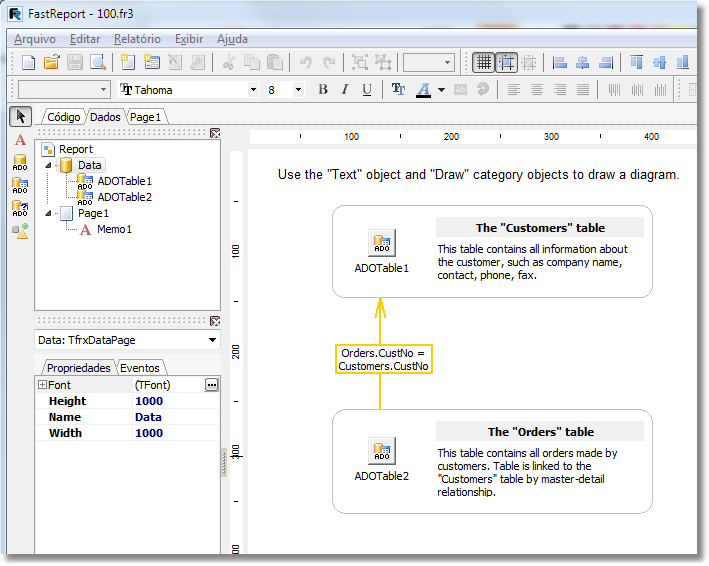Open font settings dialog

[398, 90]
